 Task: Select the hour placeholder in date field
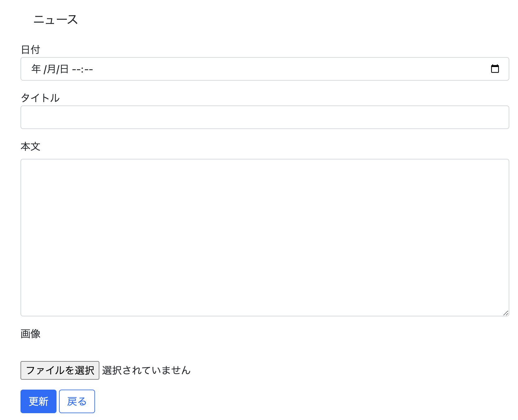point(76,69)
